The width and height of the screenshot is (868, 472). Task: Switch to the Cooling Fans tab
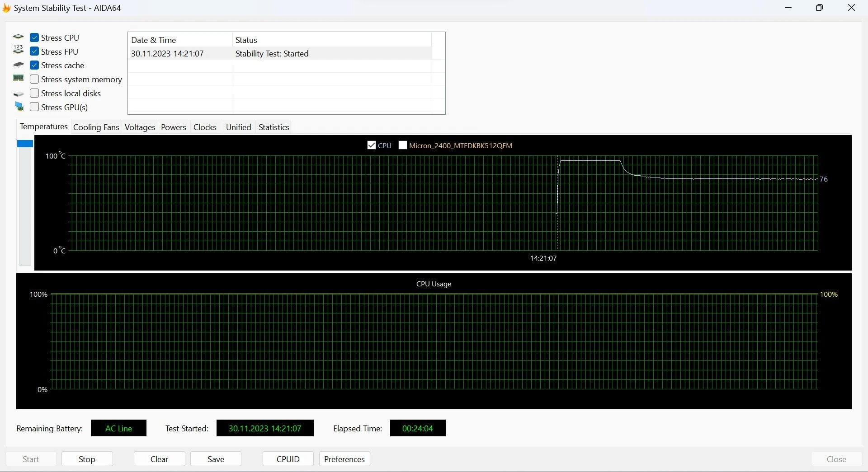(96, 127)
